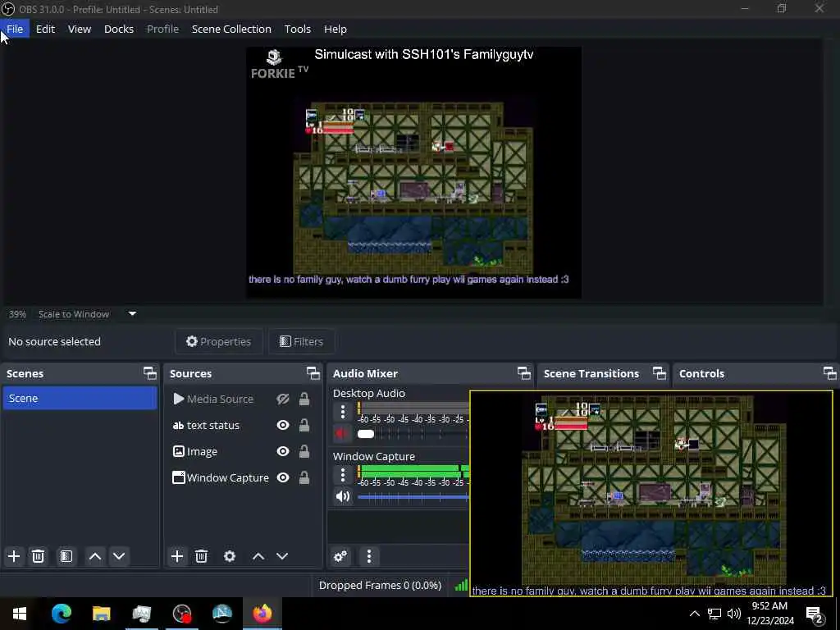Open Windows Start menu
This screenshot has width=840, height=630.
click(20, 614)
